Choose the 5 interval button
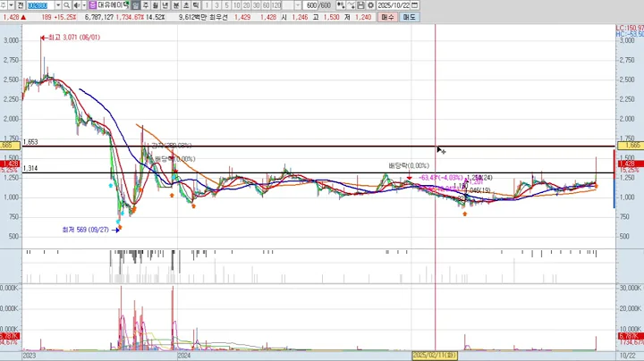The image size is (644, 361). coord(226,5)
